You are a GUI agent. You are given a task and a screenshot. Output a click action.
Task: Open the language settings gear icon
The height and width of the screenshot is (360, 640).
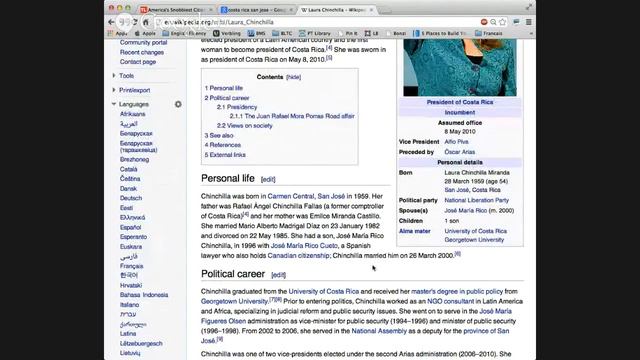(178, 104)
